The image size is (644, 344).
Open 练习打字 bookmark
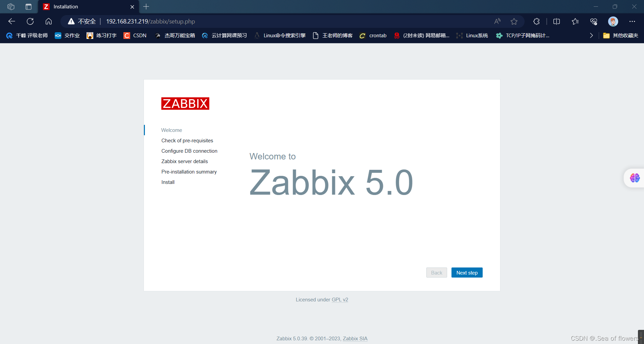[102, 36]
